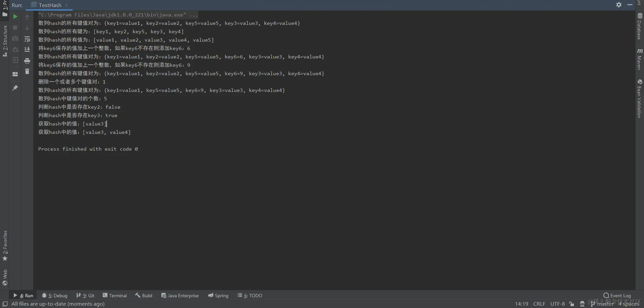Switch to the 4: Run bottom tab
Image resolution: width=644 pixels, height=308 pixels.
[23, 296]
